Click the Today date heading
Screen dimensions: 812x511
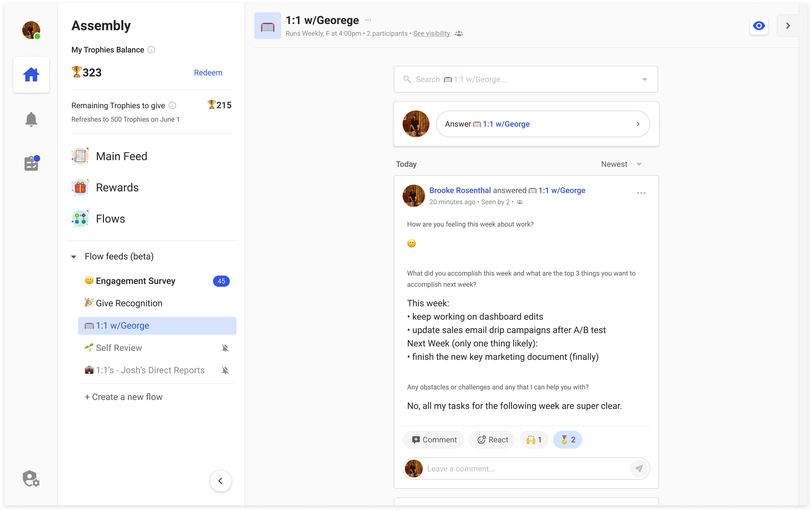coord(406,164)
